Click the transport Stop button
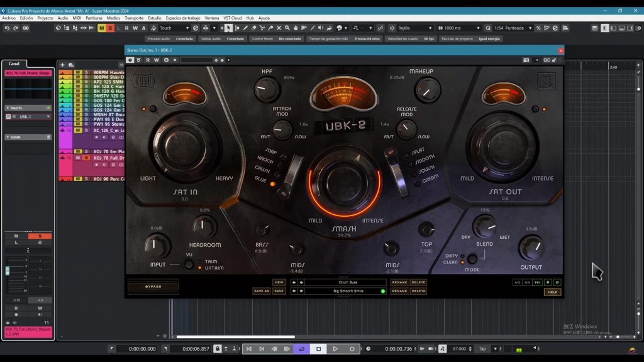This screenshot has width=644, height=362. tap(318, 348)
